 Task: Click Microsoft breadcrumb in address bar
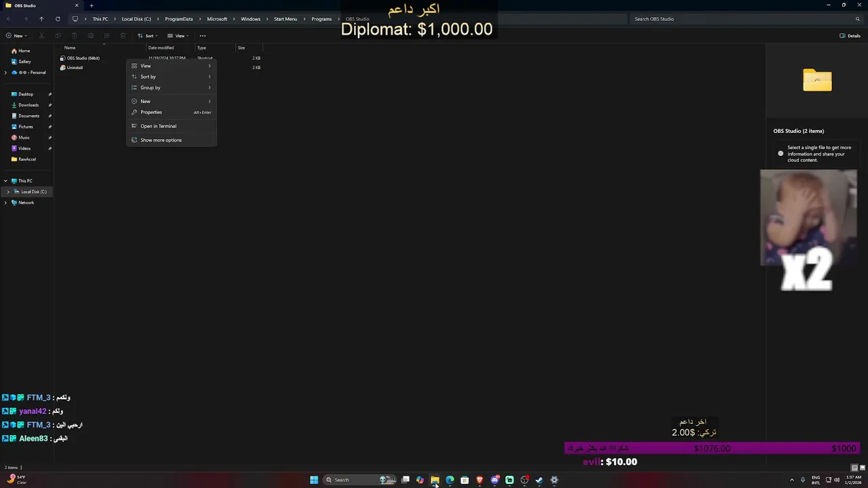[217, 19]
